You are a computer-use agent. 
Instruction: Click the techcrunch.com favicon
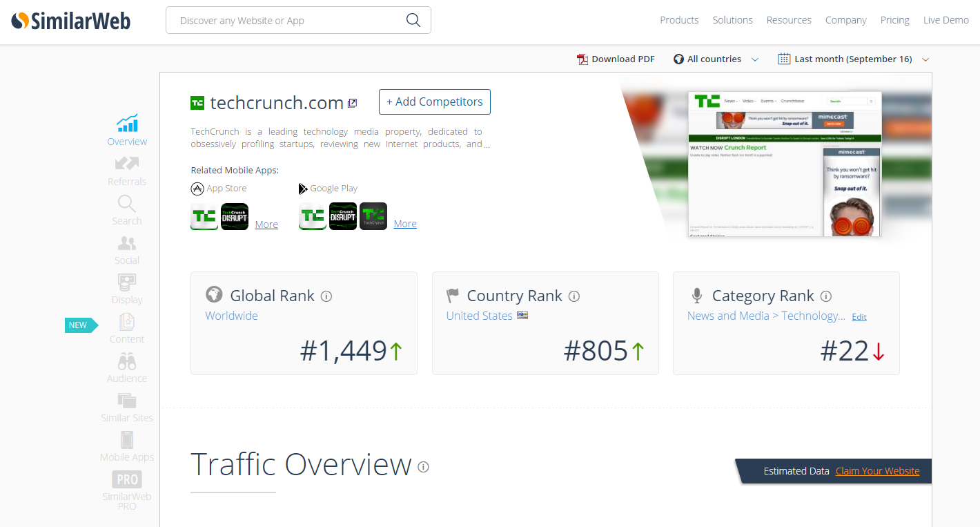(197, 103)
